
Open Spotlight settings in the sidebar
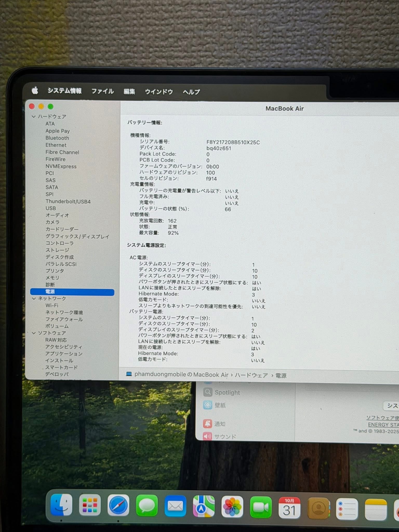[227, 392]
